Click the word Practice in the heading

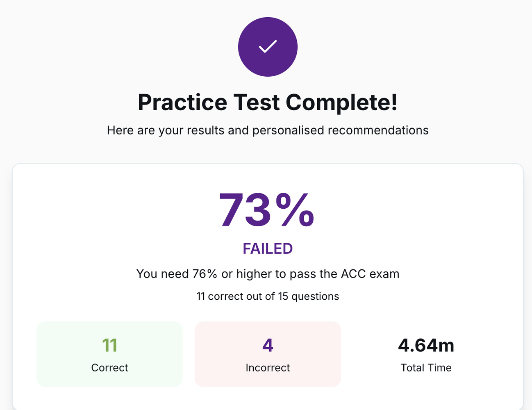(x=182, y=102)
